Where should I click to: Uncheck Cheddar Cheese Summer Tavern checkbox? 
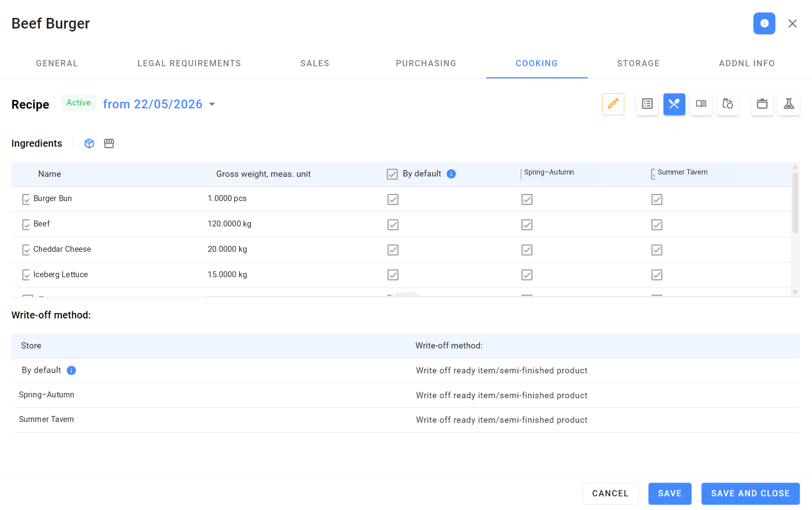pyautogui.click(x=657, y=250)
